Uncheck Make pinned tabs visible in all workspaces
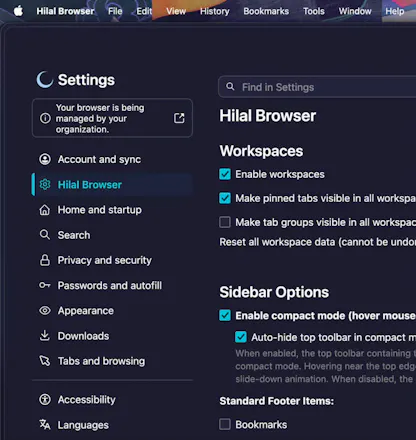416x440 pixels. [x=225, y=198]
